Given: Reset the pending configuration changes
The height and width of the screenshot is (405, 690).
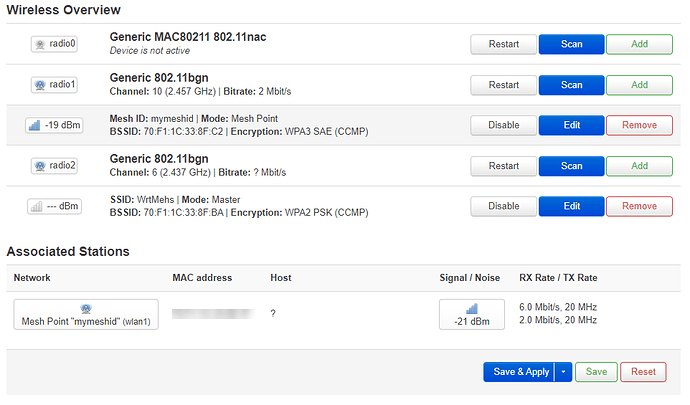Looking at the screenshot, I should pos(643,372).
